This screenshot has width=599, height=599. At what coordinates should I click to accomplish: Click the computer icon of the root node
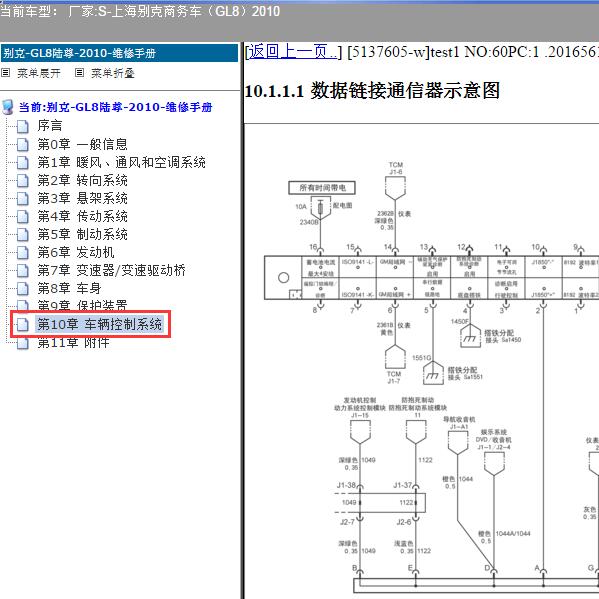[8, 107]
